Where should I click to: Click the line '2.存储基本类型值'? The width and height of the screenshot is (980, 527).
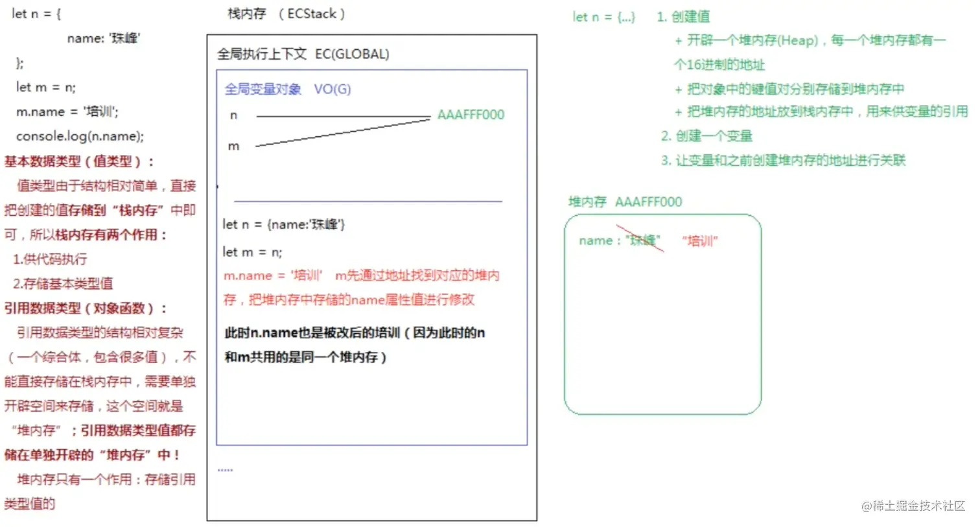click(63, 283)
